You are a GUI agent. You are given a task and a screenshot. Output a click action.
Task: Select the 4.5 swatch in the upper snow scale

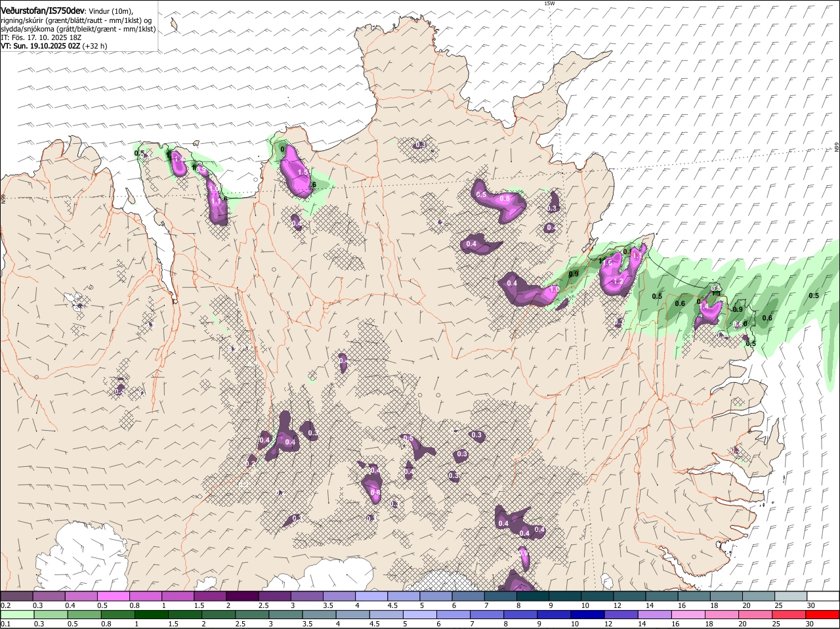pyautogui.click(x=402, y=596)
